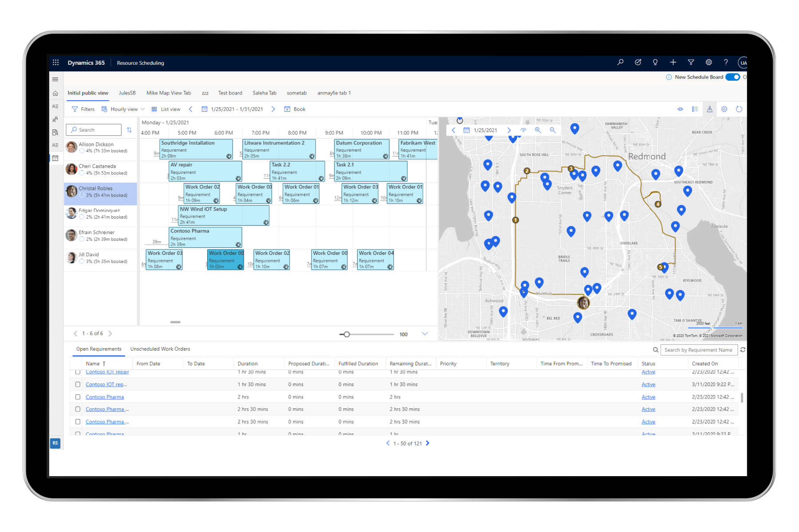
Task: Open the map date 1/25/2021 picker
Action: 480,130
